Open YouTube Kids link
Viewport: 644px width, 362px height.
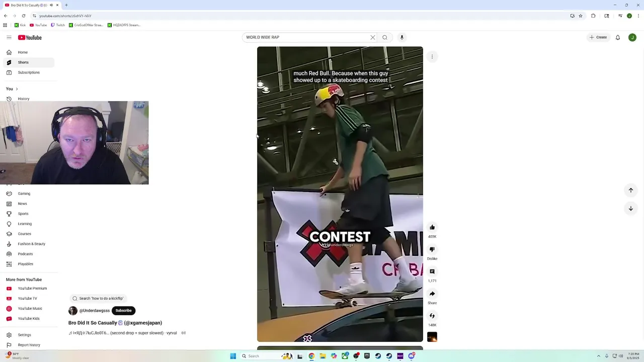point(29,319)
